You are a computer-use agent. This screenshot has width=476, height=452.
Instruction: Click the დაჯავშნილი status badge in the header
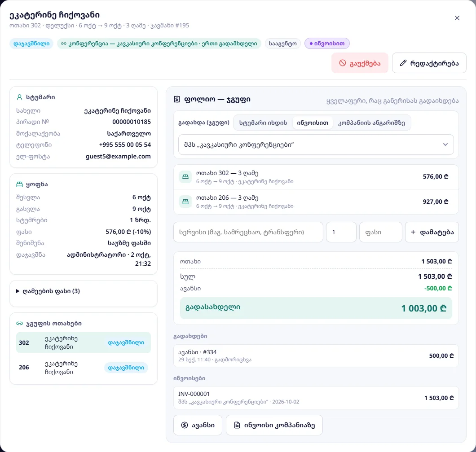(31, 44)
